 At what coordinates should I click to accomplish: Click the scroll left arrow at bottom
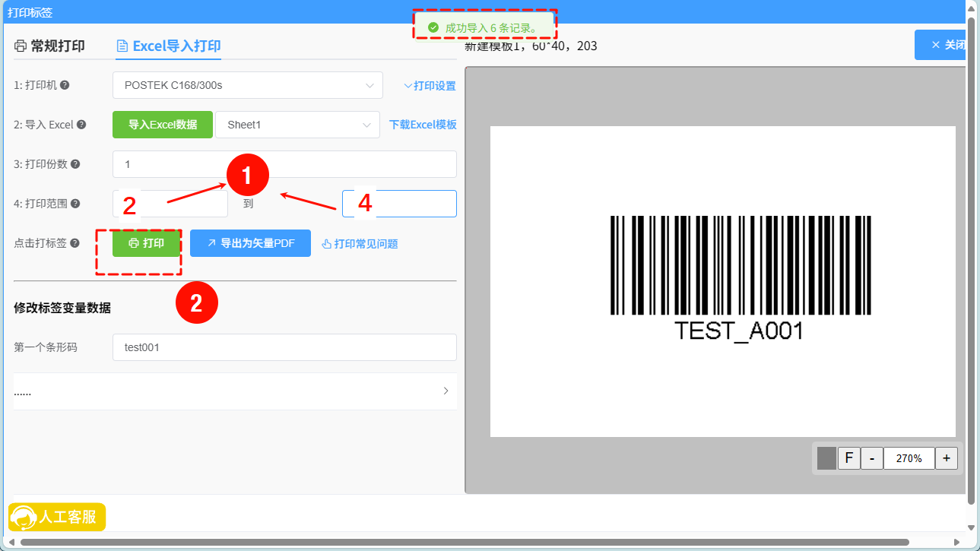[x=10, y=542]
